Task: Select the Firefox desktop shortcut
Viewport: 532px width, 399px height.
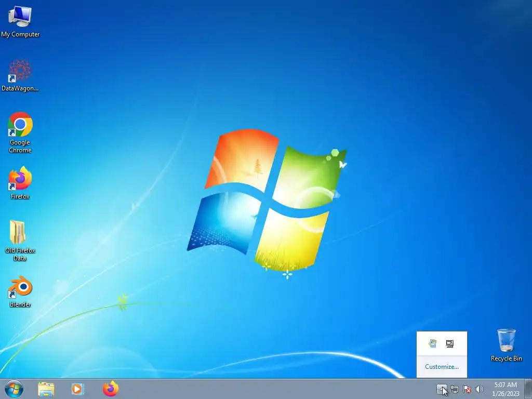Action: pyautogui.click(x=20, y=183)
